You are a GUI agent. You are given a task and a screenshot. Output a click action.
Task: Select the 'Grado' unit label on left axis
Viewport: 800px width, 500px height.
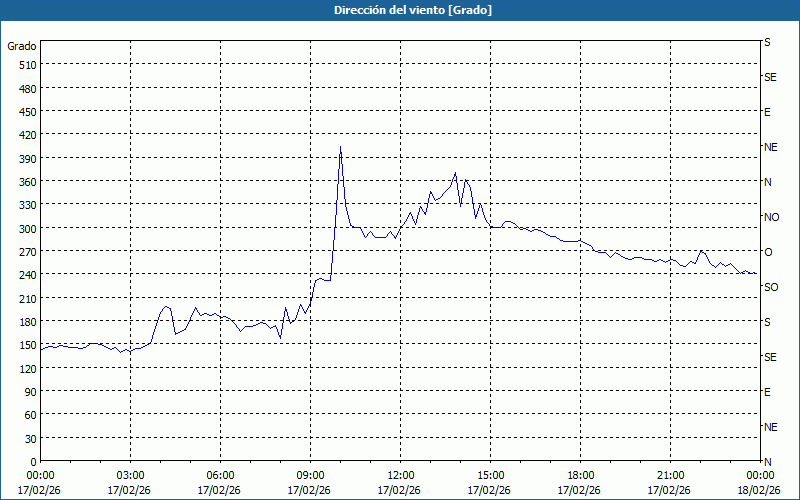[x=22, y=46]
